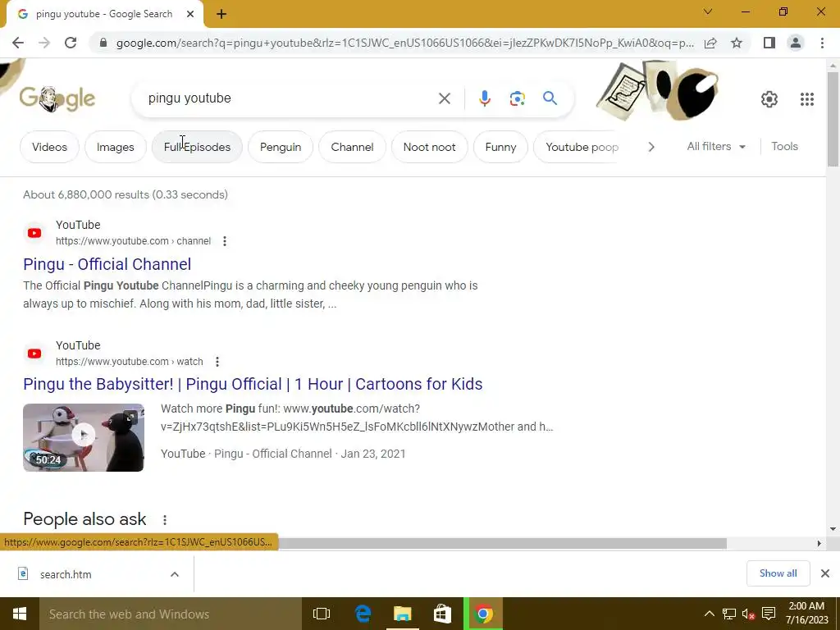Close the downloads bar
Image resolution: width=840 pixels, height=630 pixels.
(x=825, y=573)
